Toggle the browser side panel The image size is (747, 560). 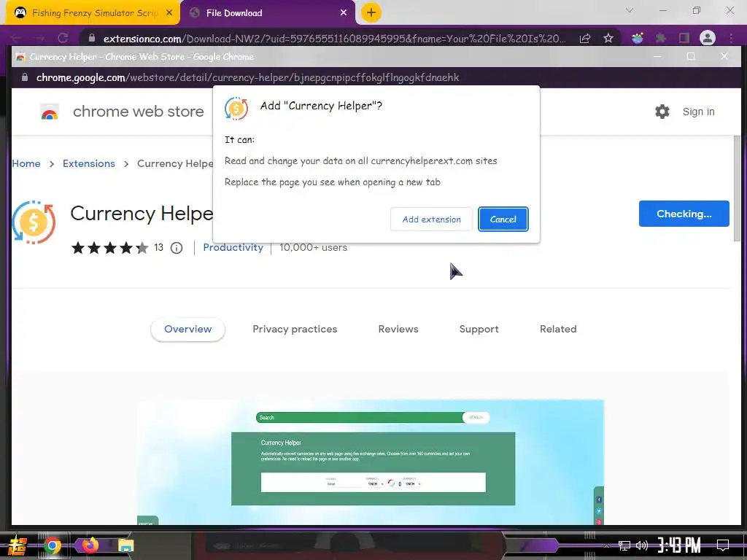click(684, 38)
